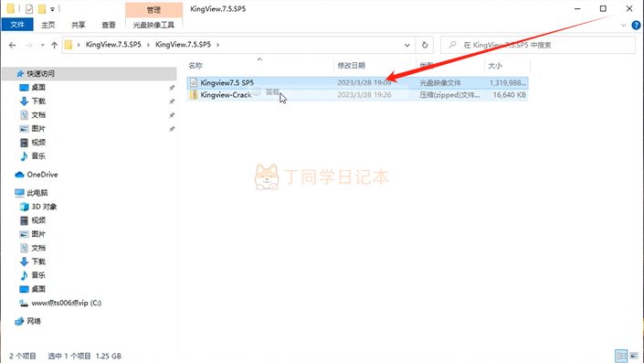Refresh the current folder
Image resolution: width=644 pixels, height=363 pixels.
tap(425, 45)
